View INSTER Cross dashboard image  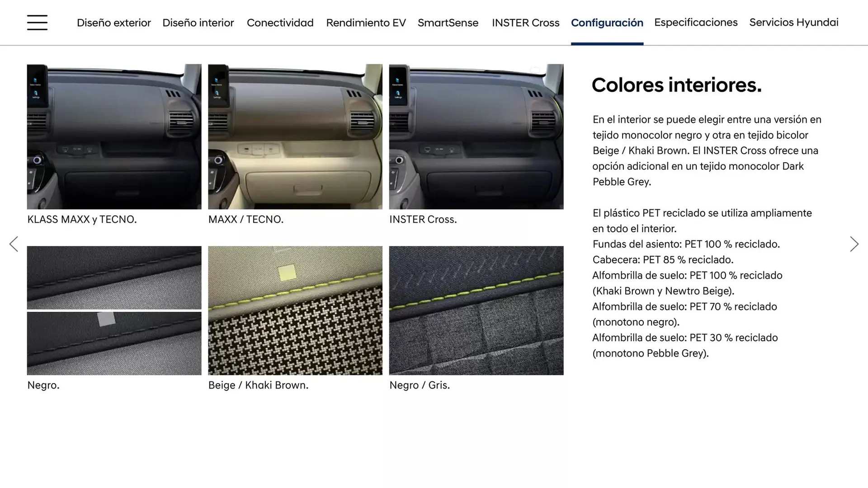tap(476, 136)
